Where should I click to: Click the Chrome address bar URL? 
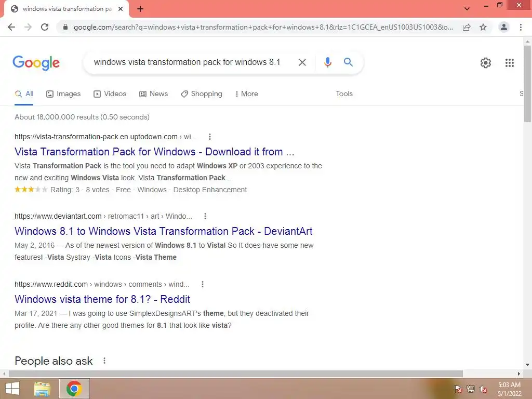click(263, 27)
